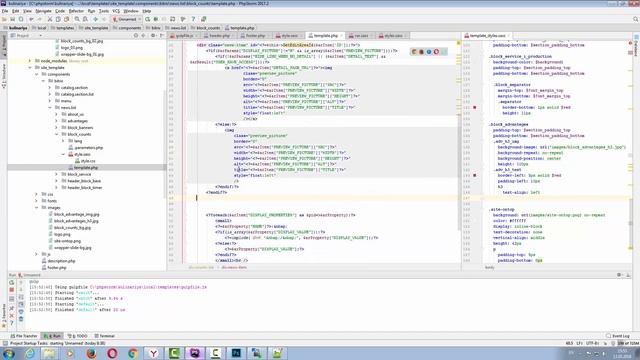Click the Paste toolbar icon
Screen dimensions: 640x360
click(x=67, y=19)
